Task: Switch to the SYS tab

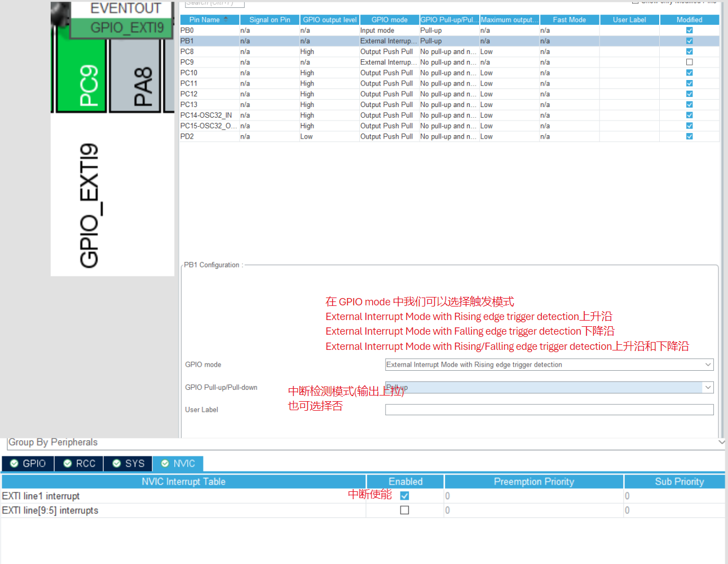Action: pyautogui.click(x=129, y=463)
